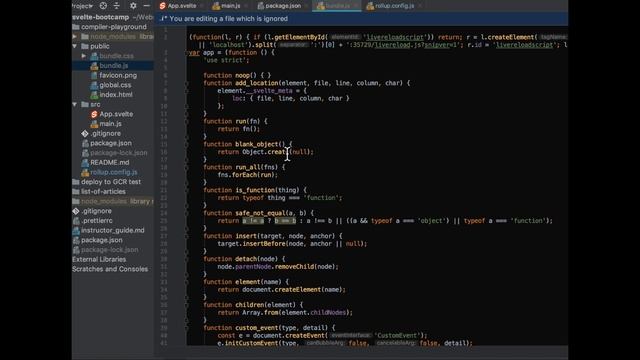Select External Libraries node
The image size is (640, 360).
99,259
